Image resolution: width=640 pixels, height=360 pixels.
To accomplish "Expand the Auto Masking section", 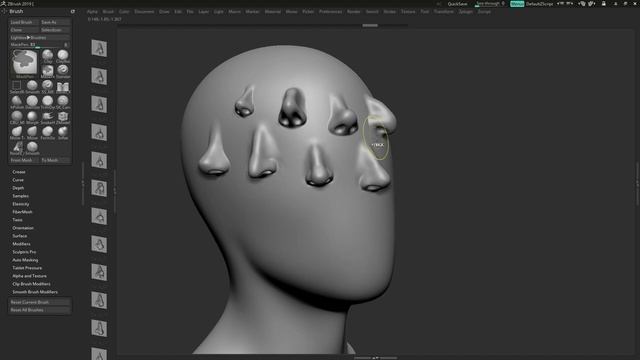I will [25, 260].
